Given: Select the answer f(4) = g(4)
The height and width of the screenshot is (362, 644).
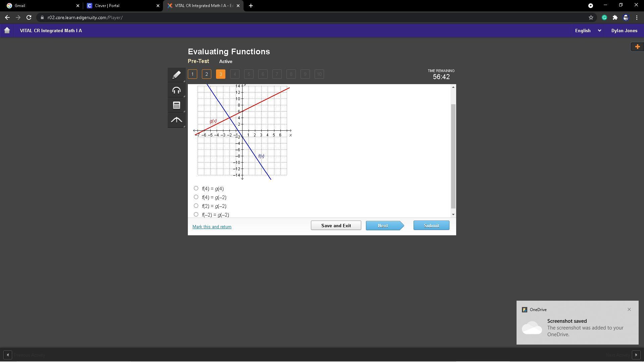Looking at the screenshot, I should [196, 188].
